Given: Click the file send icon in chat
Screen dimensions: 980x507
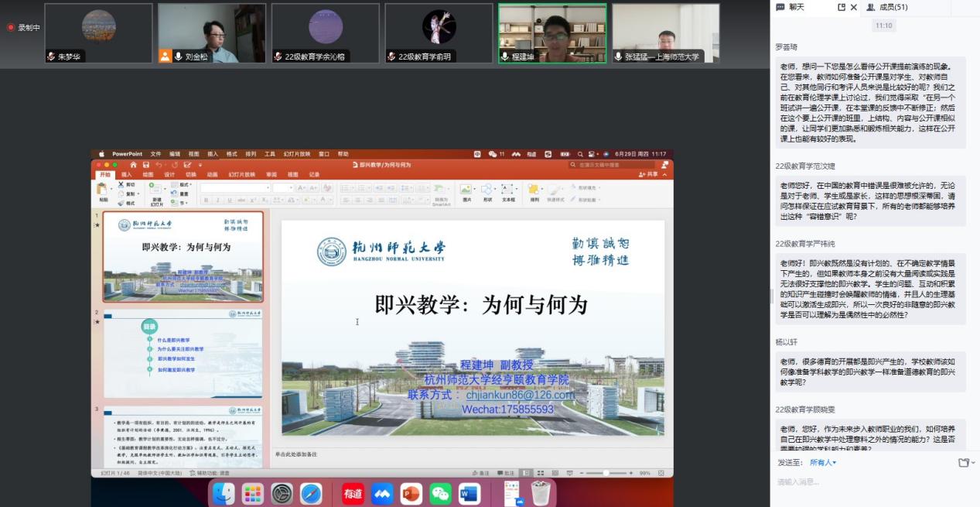Looking at the screenshot, I should [963, 462].
